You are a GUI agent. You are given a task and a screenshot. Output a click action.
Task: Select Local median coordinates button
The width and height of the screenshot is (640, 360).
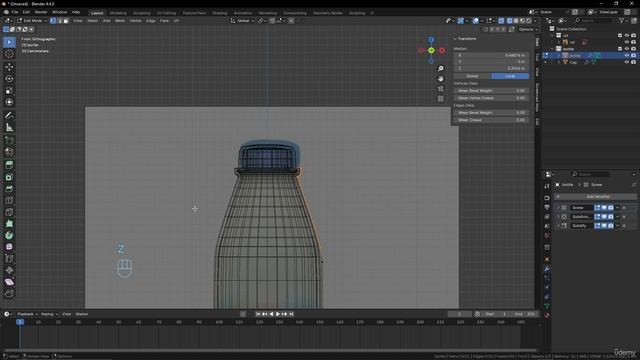510,76
